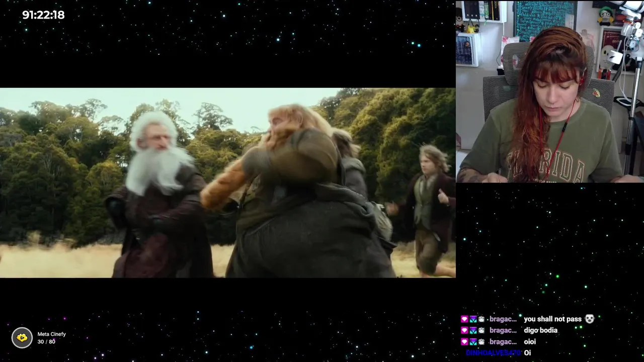The height and width of the screenshot is (362, 644).
Task: Click the pink badge beside "digo bodia"
Action: tap(464, 330)
